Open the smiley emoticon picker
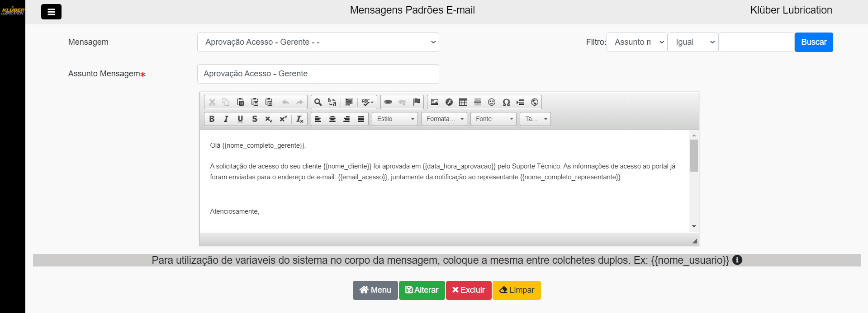Image resolution: width=868 pixels, height=313 pixels. pos(492,102)
